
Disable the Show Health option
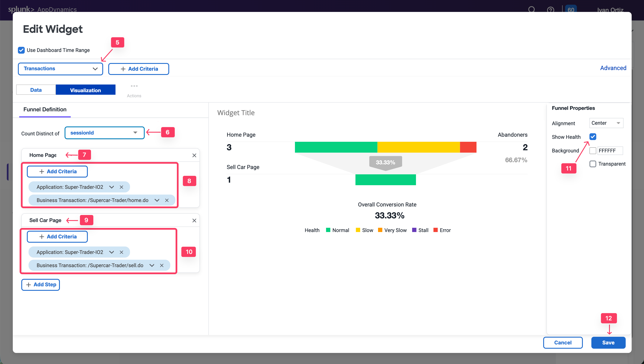pyautogui.click(x=593, y=136)
